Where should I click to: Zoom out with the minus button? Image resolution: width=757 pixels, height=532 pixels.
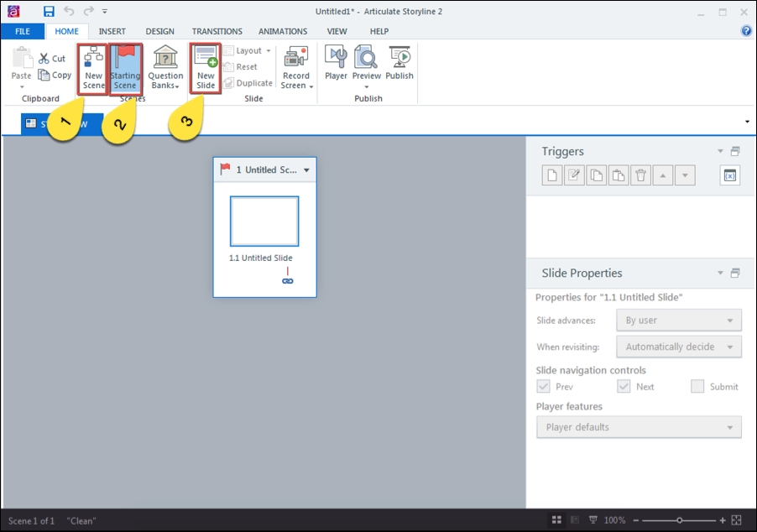click(636, 520)
